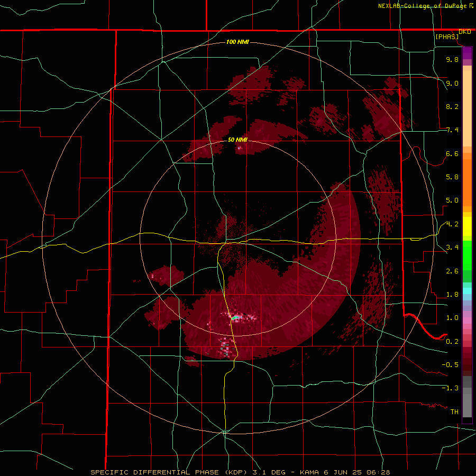This screenshot has width=476, height=476.
Task: Pick the yellow swatch in the color bar
Action: (x=467, y=226)
